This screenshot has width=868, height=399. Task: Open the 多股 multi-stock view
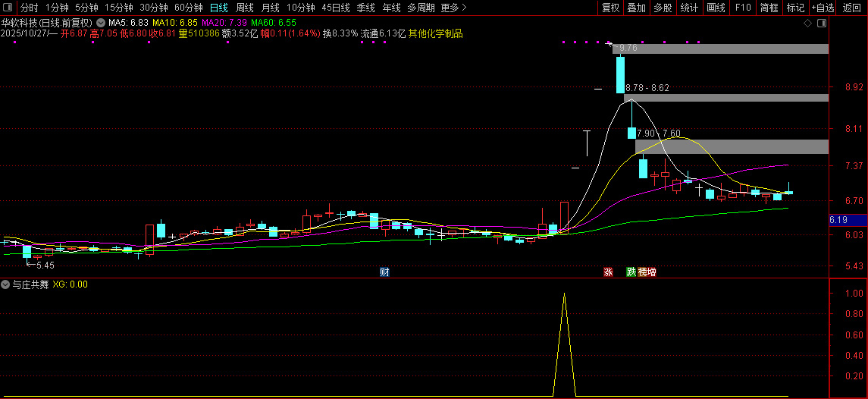pyautogui.click(x=663, y=8)
